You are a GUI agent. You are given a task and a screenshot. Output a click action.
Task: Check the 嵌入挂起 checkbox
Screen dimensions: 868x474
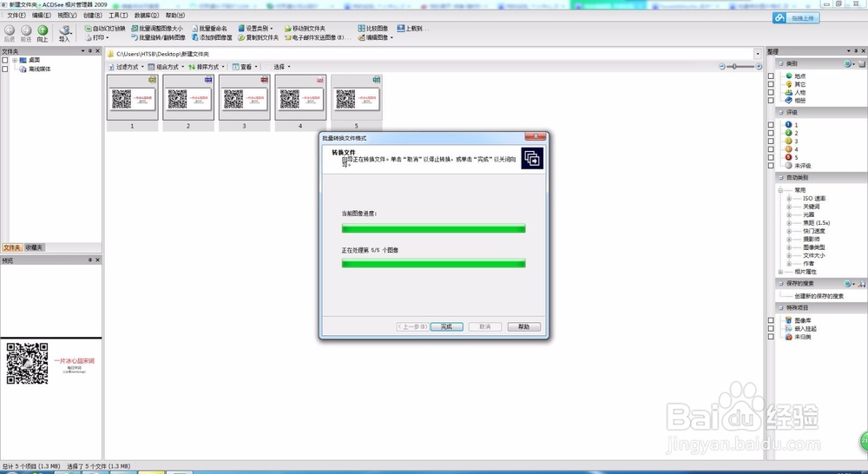click(771, 328)
